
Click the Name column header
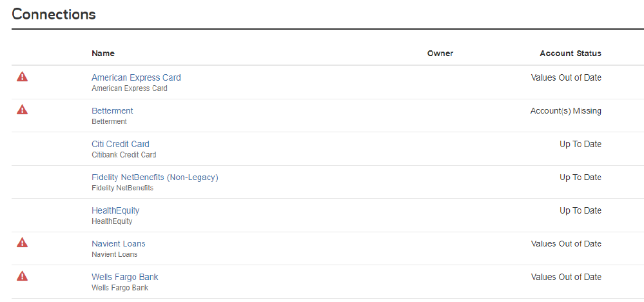[x=103, y=54]
